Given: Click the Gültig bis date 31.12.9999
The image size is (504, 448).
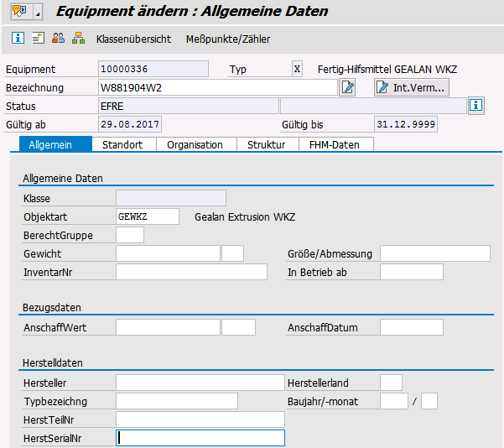Looking at the screenshot, I should coord(406,124).
